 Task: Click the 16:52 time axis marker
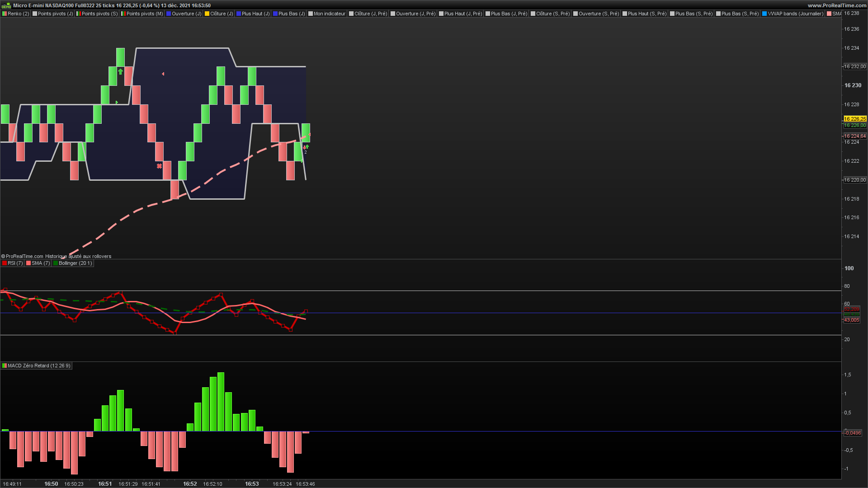[x=190, y=483]
